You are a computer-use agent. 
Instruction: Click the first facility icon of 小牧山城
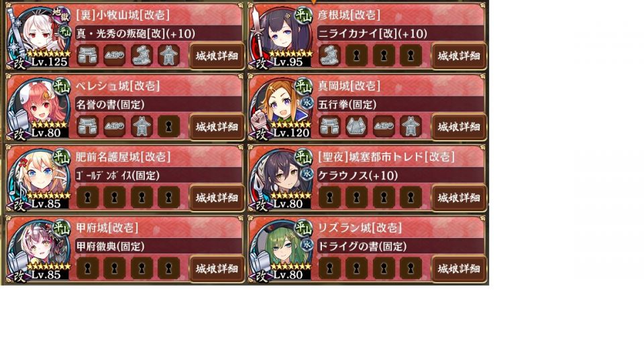[x=87, y=56]
